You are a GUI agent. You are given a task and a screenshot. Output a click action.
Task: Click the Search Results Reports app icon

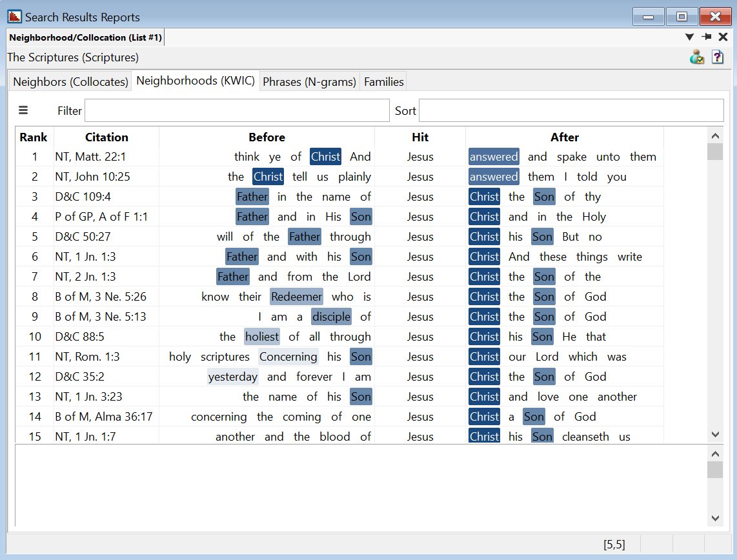pos(14,17)
